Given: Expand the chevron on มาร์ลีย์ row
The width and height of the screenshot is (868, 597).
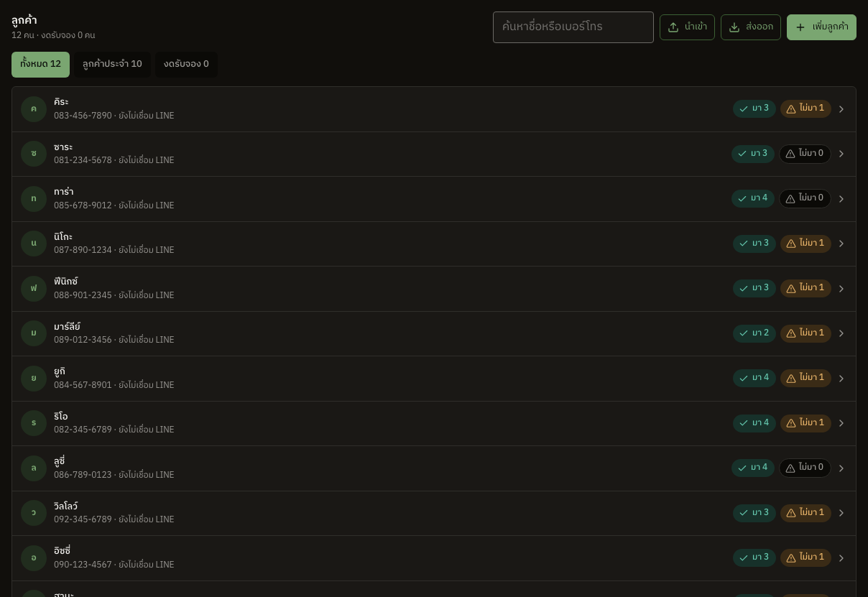Looking at the screenshot, I should [841, 333].
